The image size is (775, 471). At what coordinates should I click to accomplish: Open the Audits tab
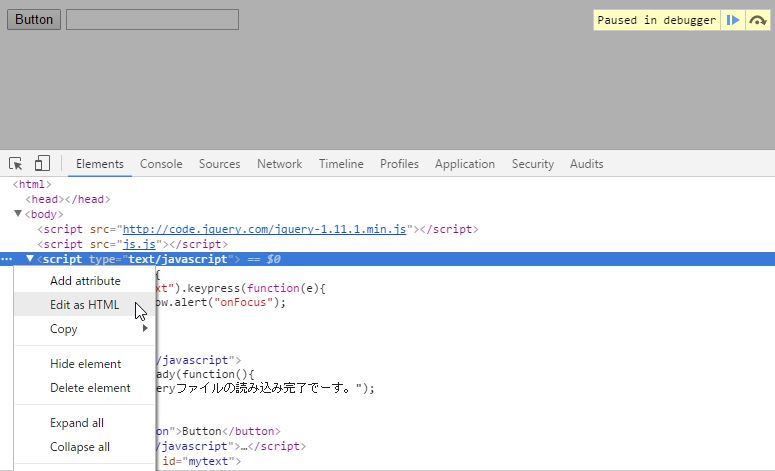(x=587, y=164)
